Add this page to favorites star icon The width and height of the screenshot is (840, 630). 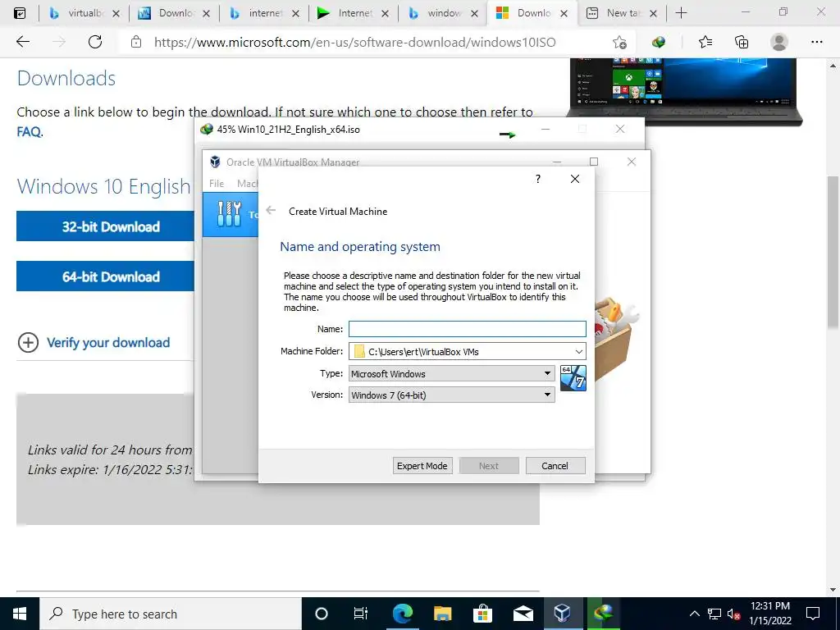coord(620,43)
